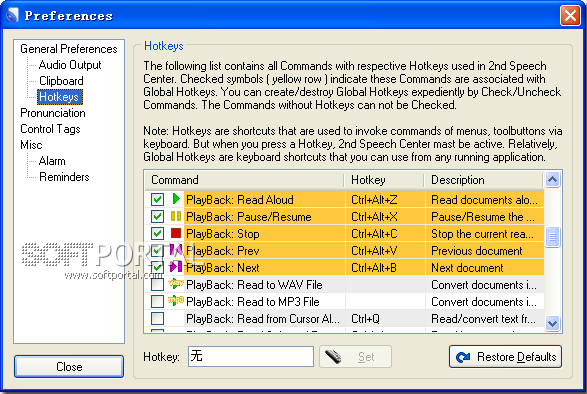Select the Hotkeys tree item
587x394 pixels.
59,97
